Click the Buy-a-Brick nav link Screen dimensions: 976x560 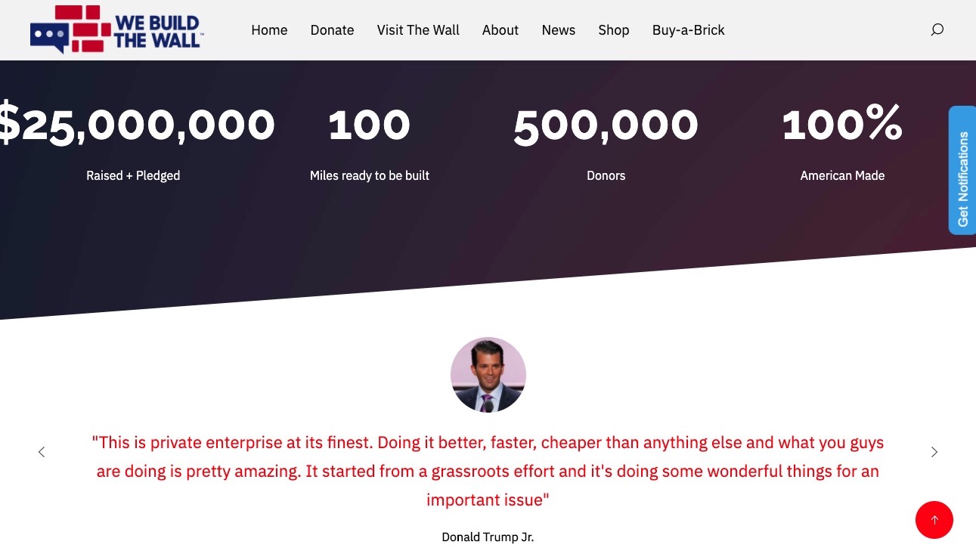688,30
